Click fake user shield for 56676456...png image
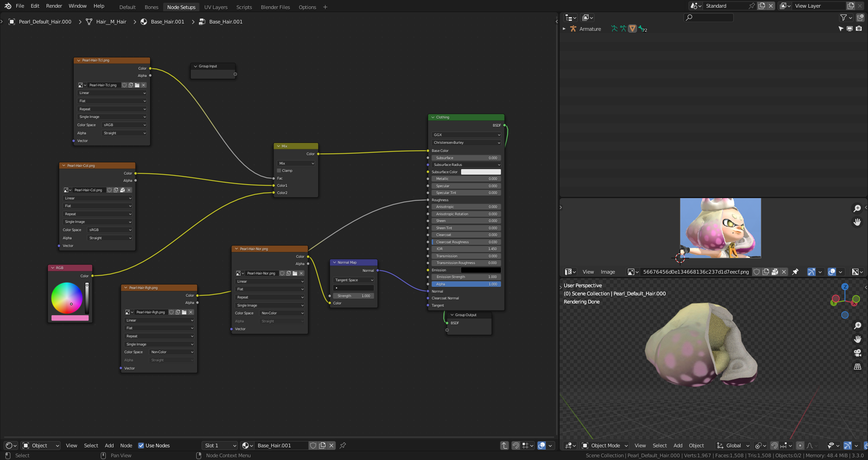Screen dimensions: 868x460 click(756, 272)
